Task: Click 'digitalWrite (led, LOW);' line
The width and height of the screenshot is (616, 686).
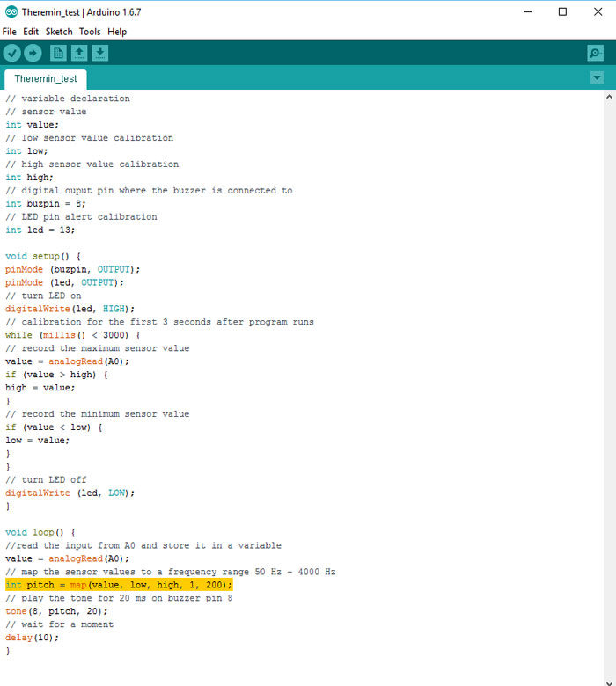Action: point(70,493)
